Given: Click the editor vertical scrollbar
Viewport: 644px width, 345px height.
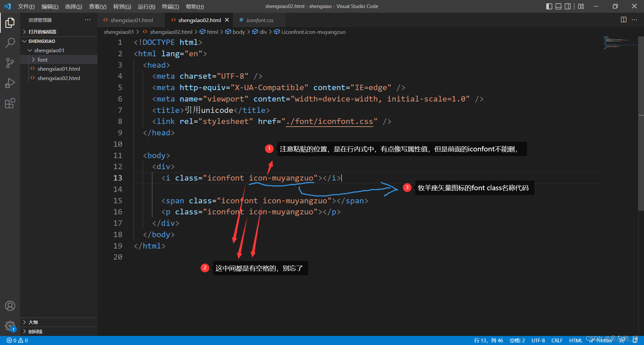Looking at the screenshot, I should coord(641,124).
